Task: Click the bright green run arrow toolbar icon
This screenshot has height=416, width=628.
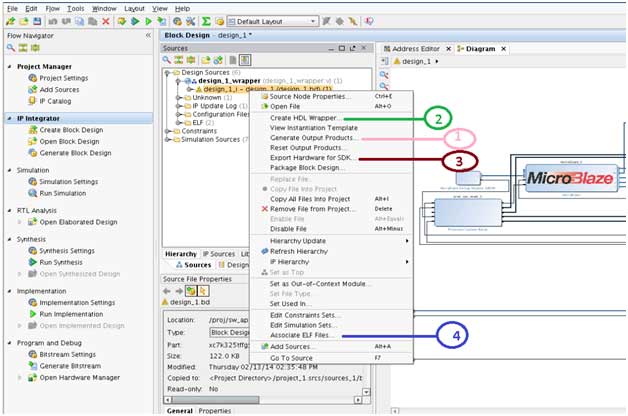Action: pos(149,21)
